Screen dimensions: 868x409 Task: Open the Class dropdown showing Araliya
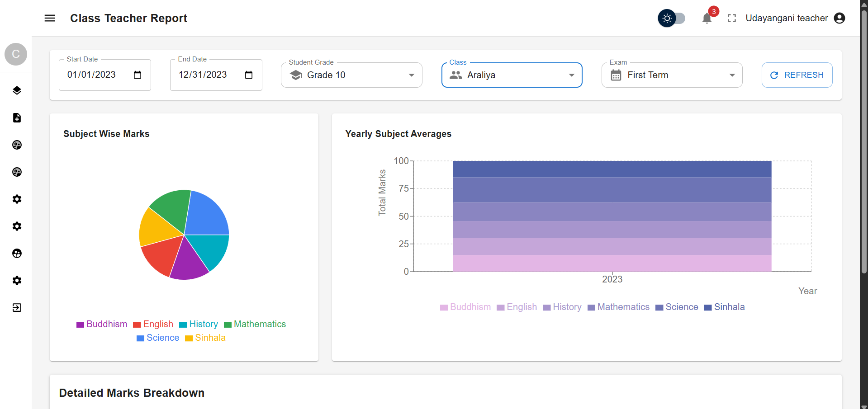point(512,75)
